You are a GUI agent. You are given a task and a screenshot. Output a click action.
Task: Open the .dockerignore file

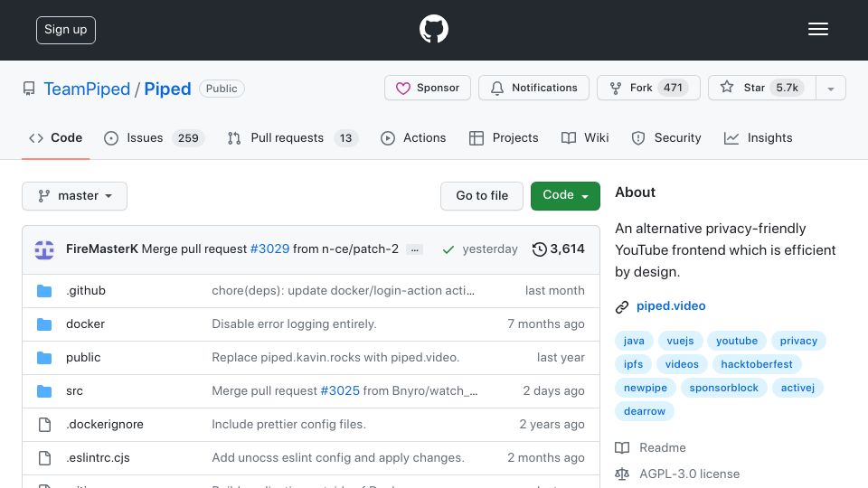pos(105,425)
